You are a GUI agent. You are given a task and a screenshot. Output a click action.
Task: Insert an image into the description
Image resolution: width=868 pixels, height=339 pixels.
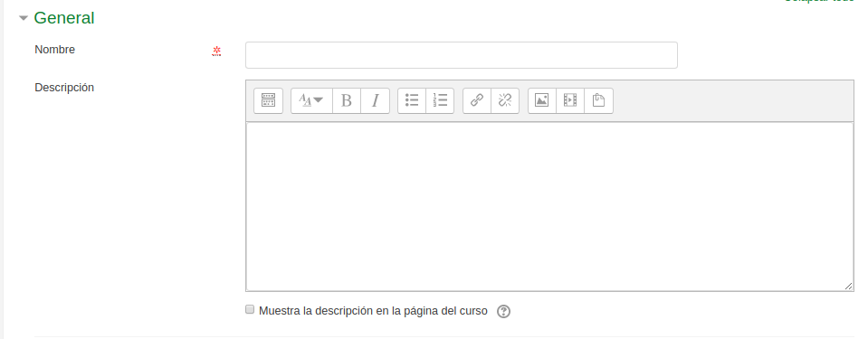tap(542, 100)
